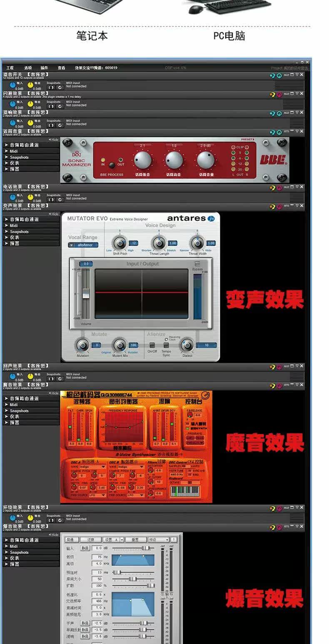Toggle the bypass power icon on 闪避效果 row
Screen dimensions: 329x644
click(279, 95)
